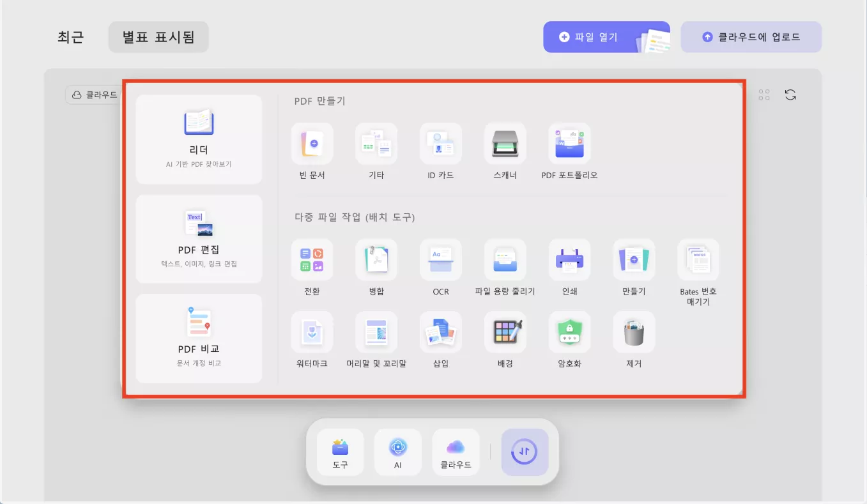
Task: Open 클라우드 from the bottom dock
Action: point(456,452)
